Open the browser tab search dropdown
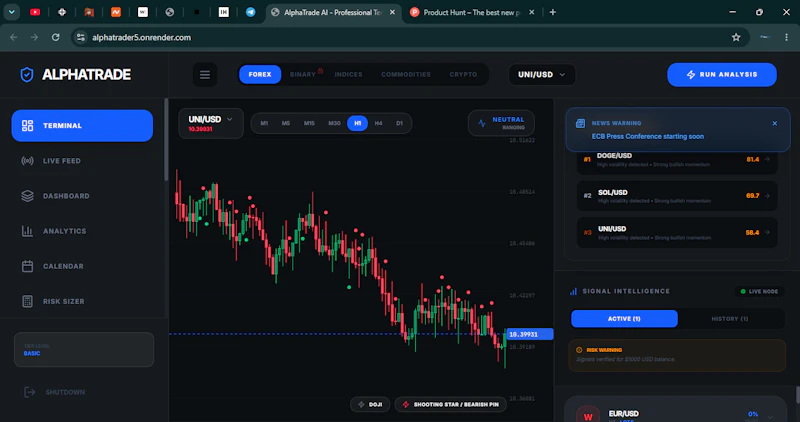This screenshot has width=800, height=422. tap(12, 12)
